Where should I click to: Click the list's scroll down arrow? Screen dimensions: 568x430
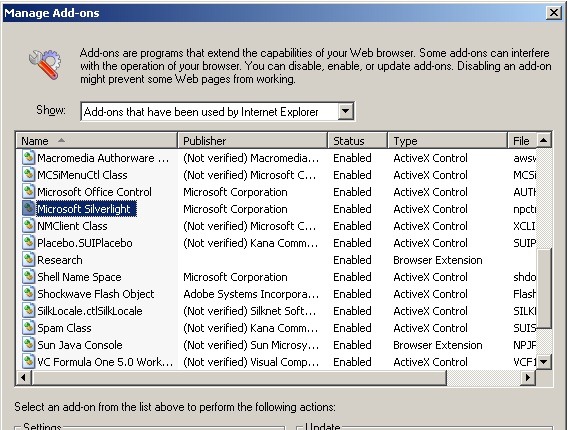pos(543,362)
